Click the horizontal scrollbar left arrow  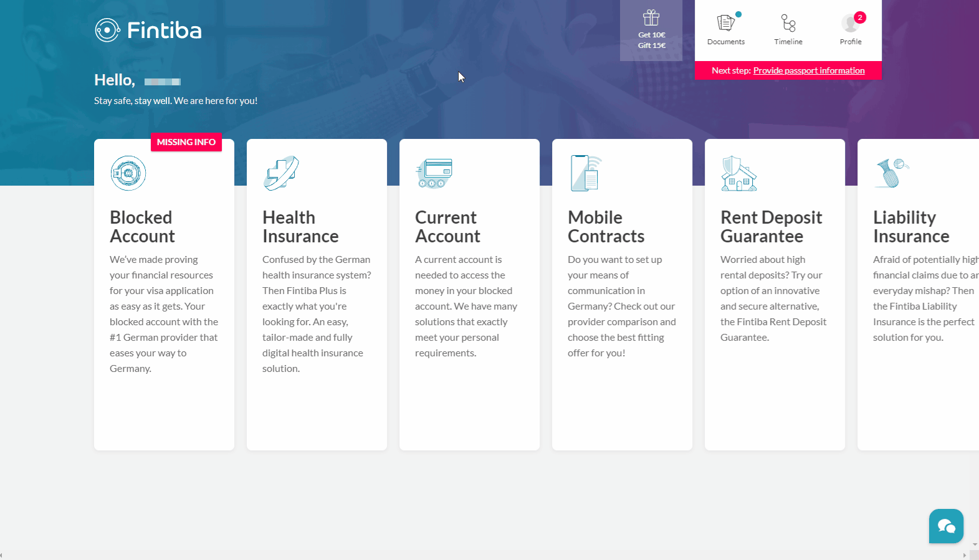2,555
